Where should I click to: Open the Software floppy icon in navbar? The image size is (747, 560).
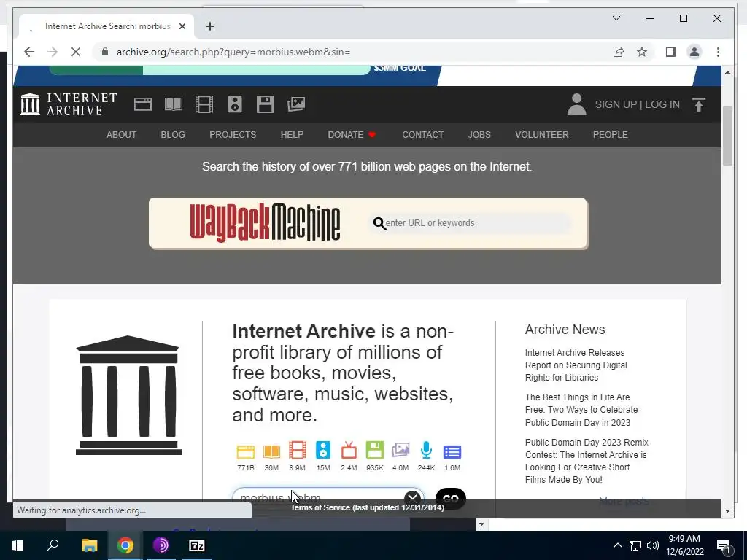tap(266, 104)
